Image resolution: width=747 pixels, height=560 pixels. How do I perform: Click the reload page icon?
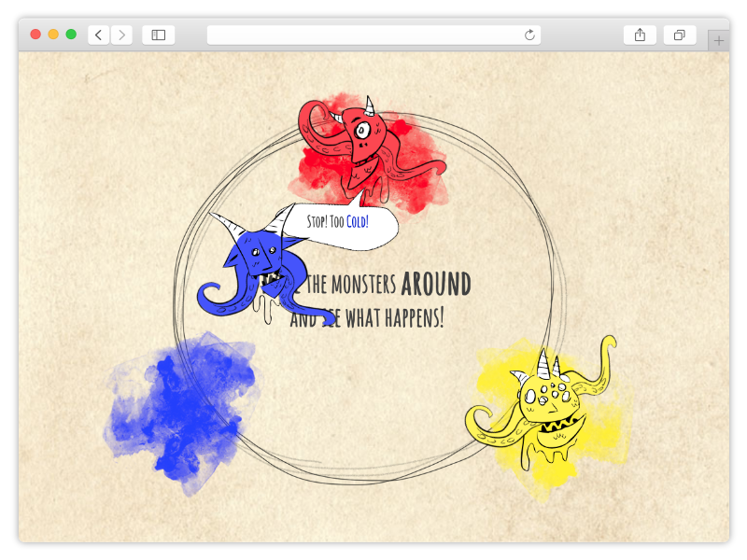[529, 35]
